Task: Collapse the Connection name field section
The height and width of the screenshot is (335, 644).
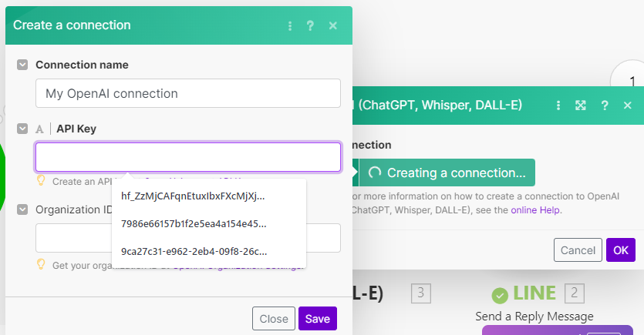Action: [x=22, y=65]
